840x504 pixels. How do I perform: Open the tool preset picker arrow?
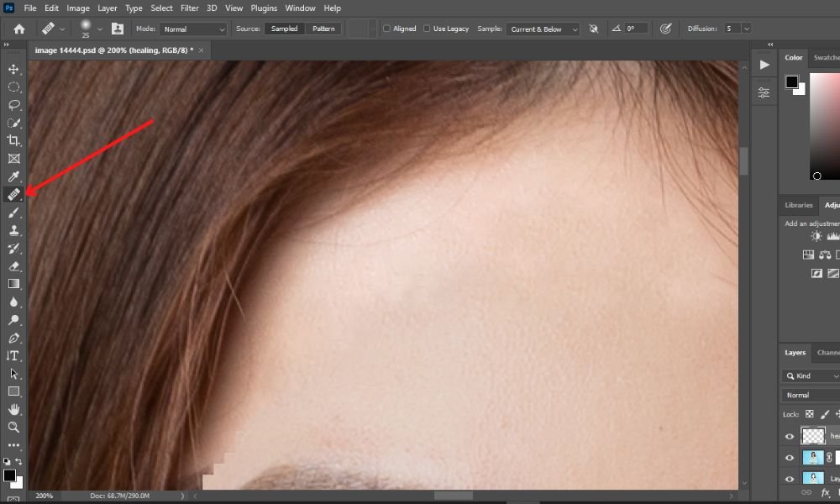[x=62, y=29]
